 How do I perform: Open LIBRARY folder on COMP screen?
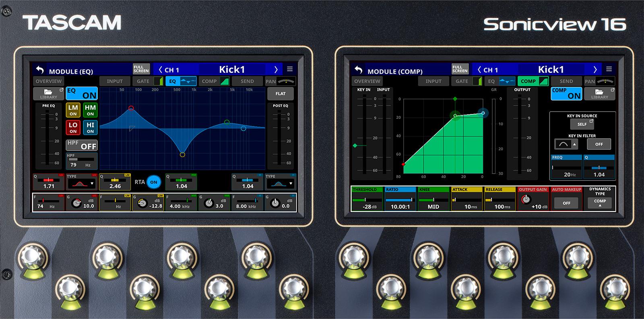[599, 93]
